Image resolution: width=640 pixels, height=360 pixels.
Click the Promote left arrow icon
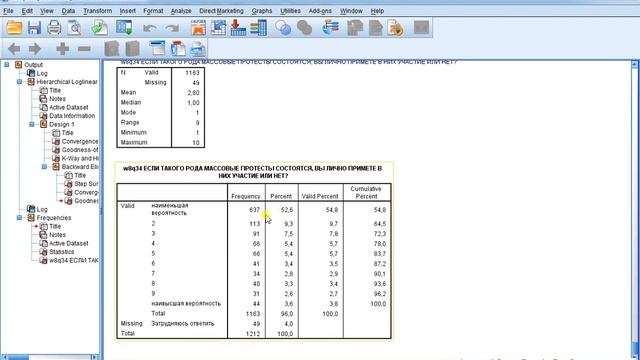14,49
